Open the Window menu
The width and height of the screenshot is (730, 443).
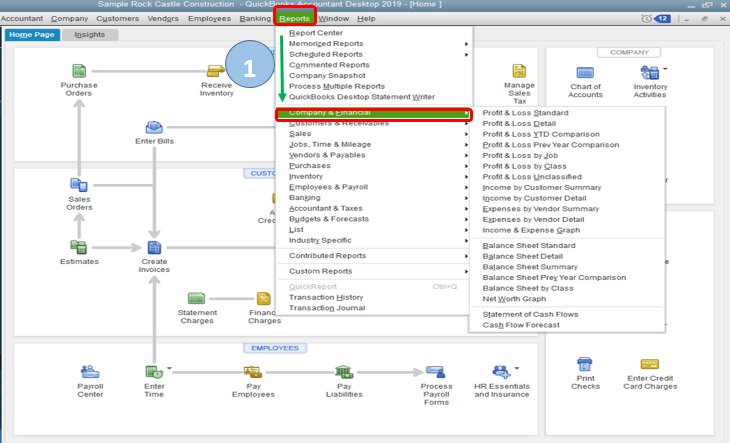(x=333, y=19)
